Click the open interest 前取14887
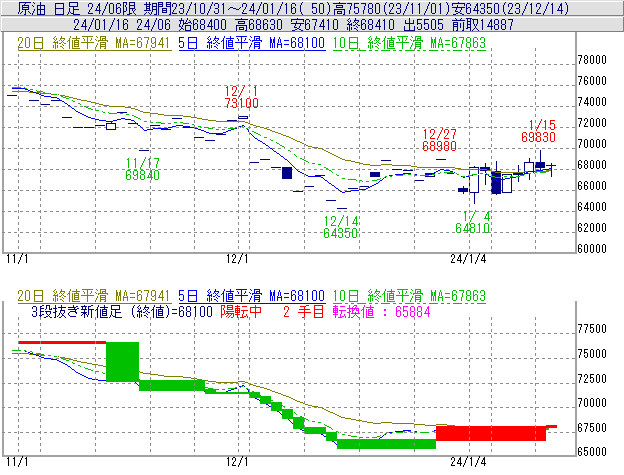The image size is (624, 475). (x=483, y=25)
